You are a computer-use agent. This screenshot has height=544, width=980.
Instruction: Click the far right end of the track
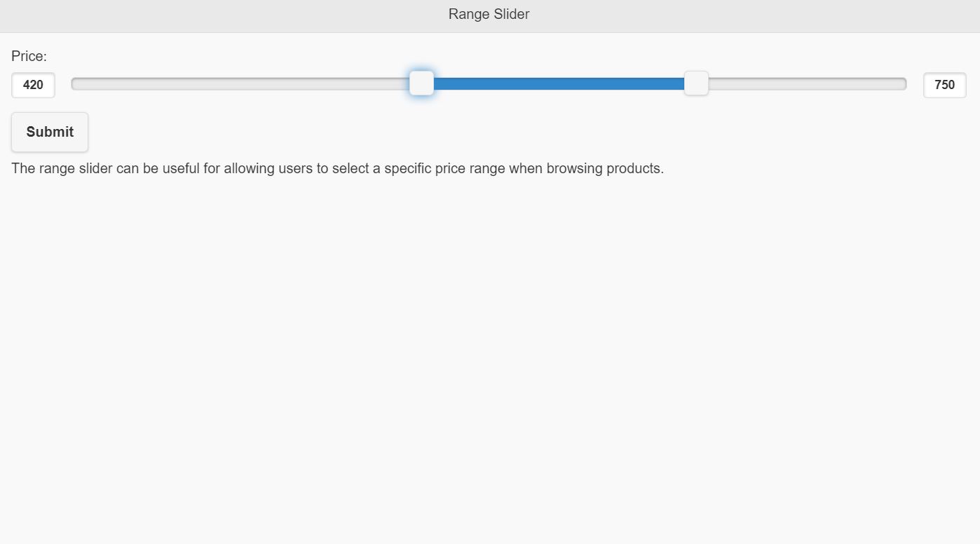point(901,83)
